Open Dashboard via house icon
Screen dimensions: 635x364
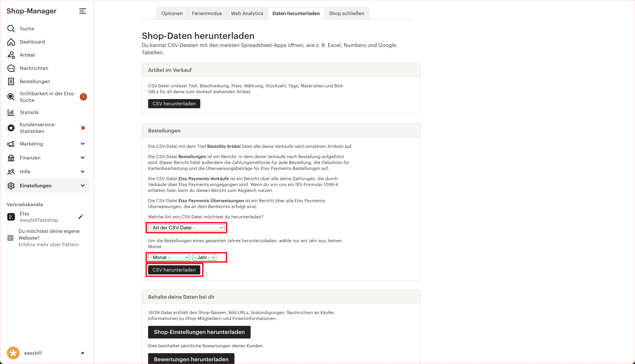[x=11, y=42]
